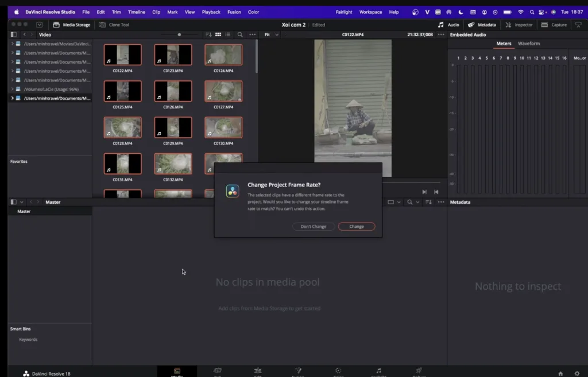
Task: Toggle the media storage sidebar panel icon
Action: (14, 34)
